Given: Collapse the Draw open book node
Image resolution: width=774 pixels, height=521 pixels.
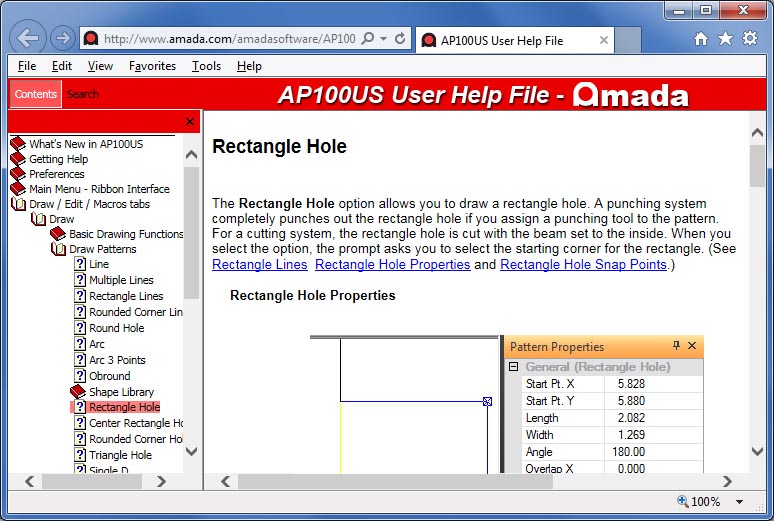Looking at the screenshot, I should tap(38, 219).
